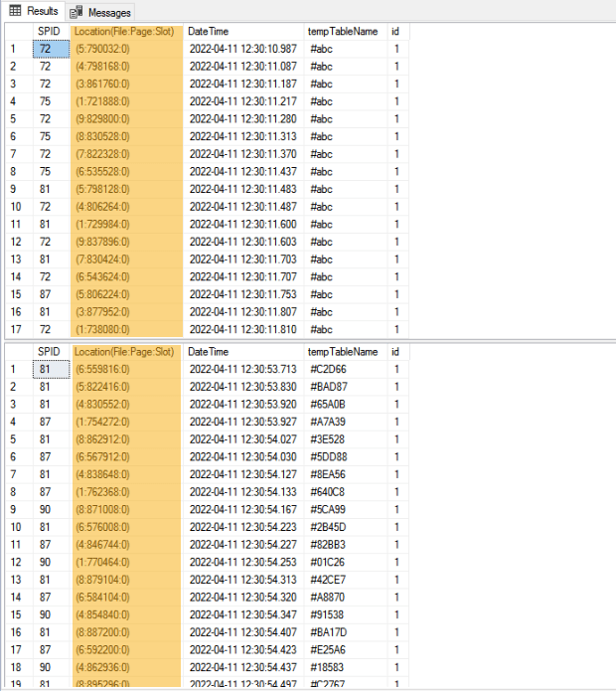Select temp table cell #640C8
Screen dimensions: 616x691
tap(345, 492)
